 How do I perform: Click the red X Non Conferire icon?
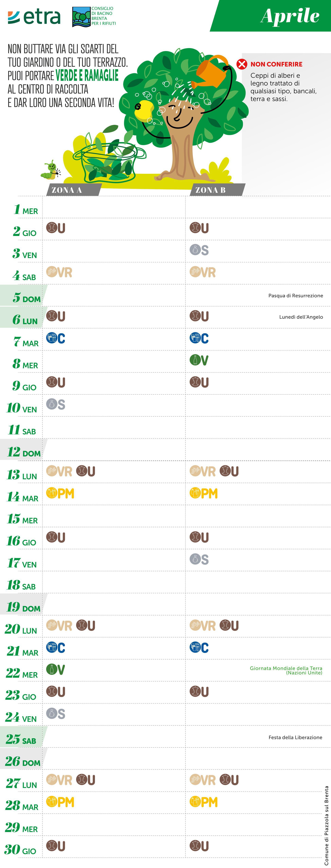click(242, 64)
